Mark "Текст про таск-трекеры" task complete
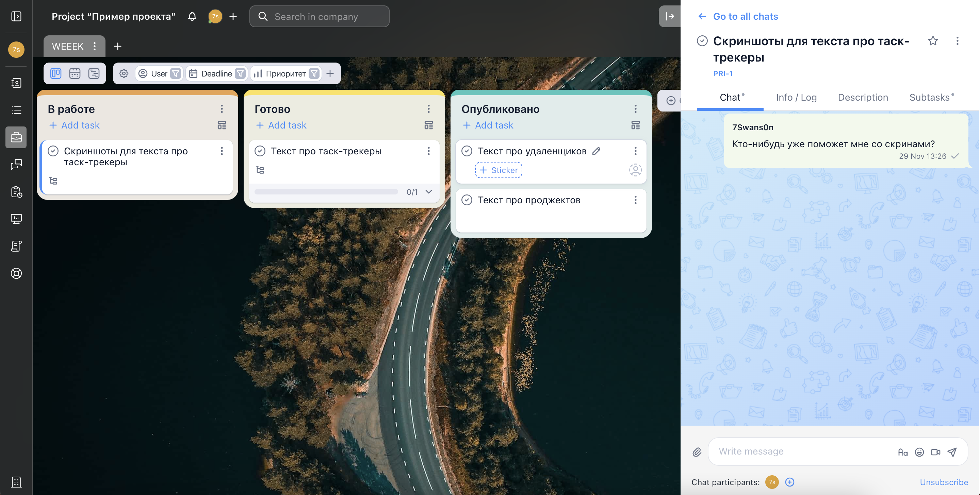Screen dimensions: 980x495 point(260,151)
